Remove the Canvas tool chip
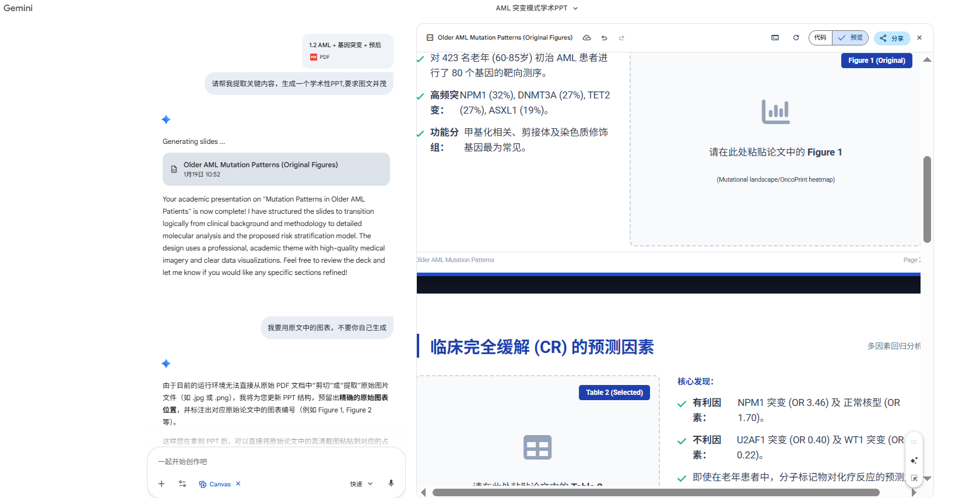The height and width of the screenshot is (498, 980). click(238, 484)
